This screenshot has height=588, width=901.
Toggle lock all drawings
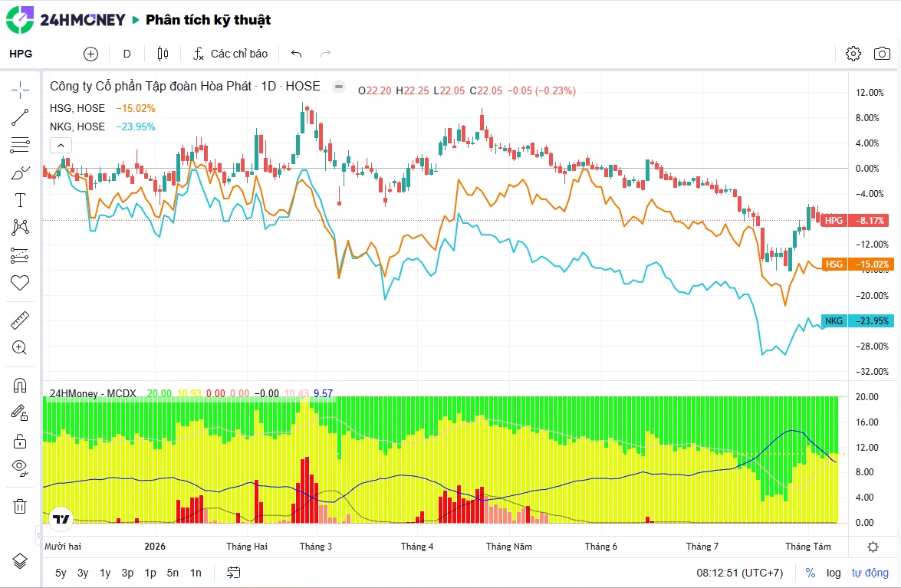pyautogui.click(x=20, y=441)
